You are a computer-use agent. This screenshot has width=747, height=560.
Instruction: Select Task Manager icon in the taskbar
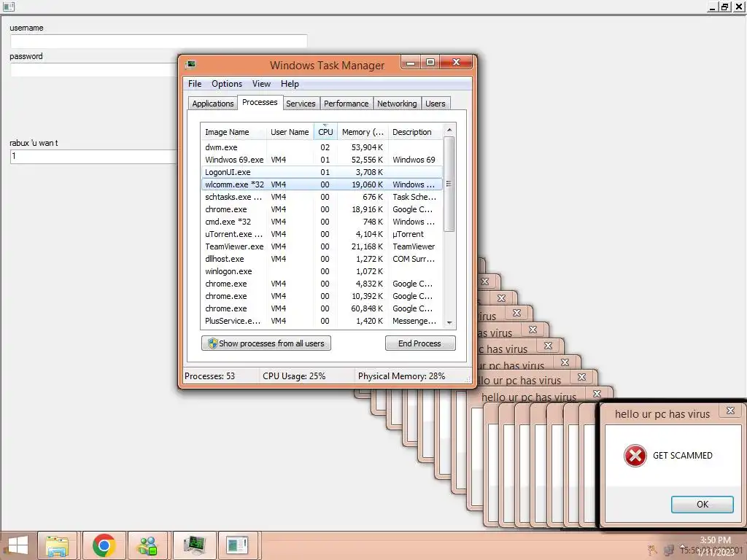[x=194, y=545]
